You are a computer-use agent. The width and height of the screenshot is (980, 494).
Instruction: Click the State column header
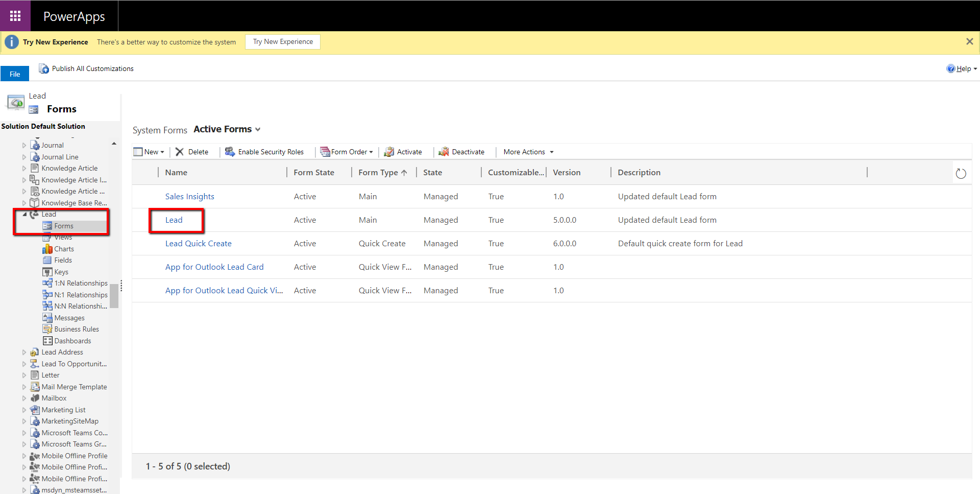pos(449,173)
